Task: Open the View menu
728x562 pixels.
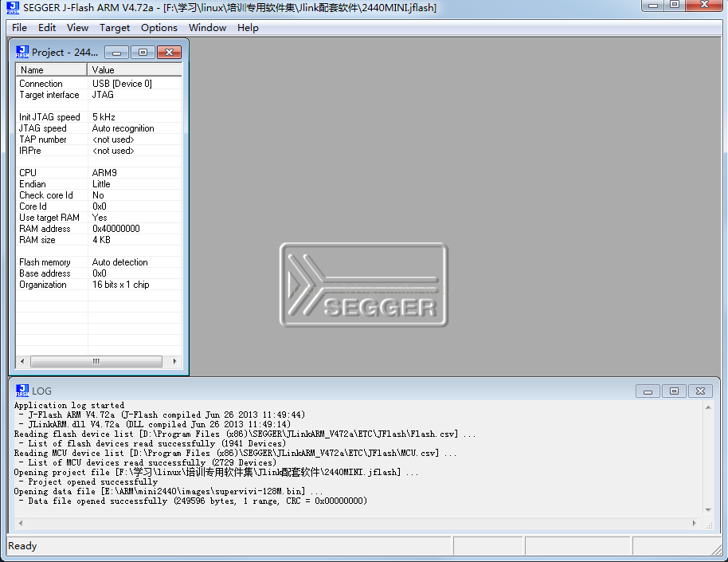Action: click(x=77, y=27)
